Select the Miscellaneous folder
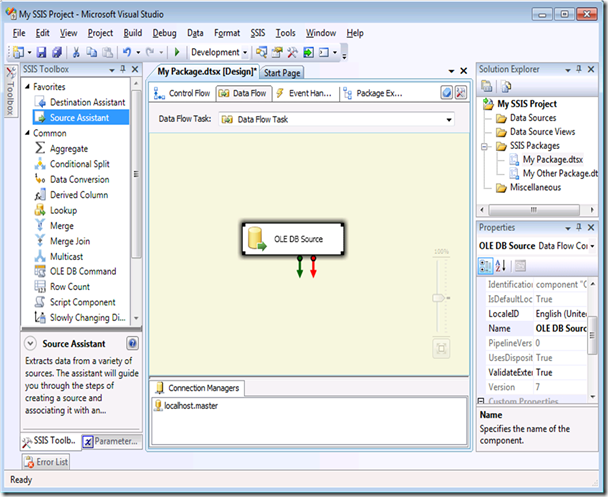This screenshot has height=497, width=608. pyautogui.click(x=528, y=188)
